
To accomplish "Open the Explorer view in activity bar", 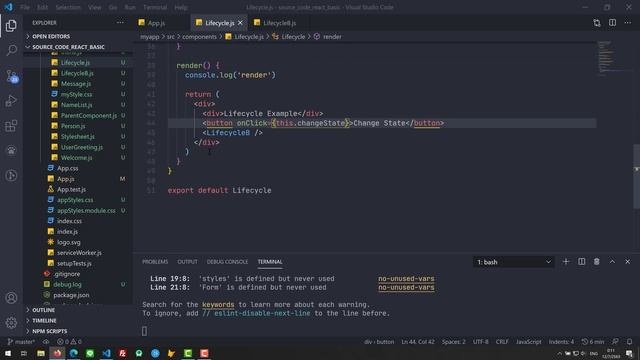I will pos(11,26).
